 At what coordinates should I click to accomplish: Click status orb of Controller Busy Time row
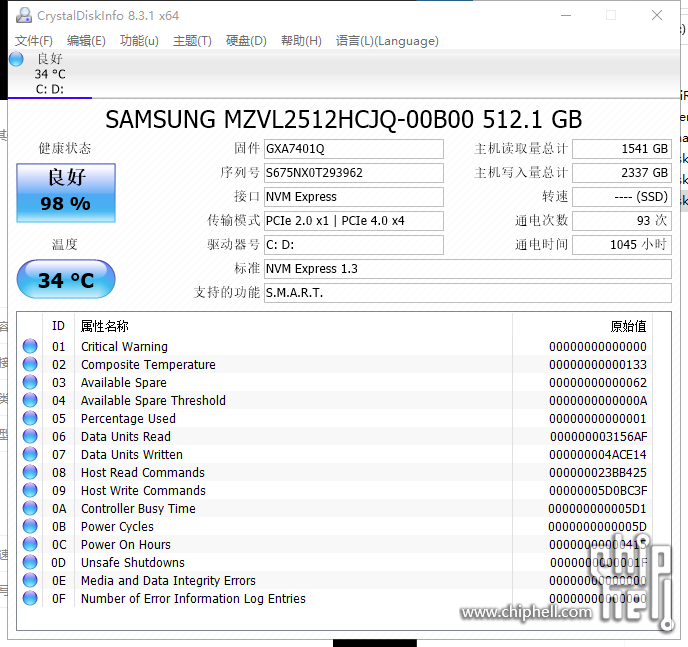[x=30, y=508]
